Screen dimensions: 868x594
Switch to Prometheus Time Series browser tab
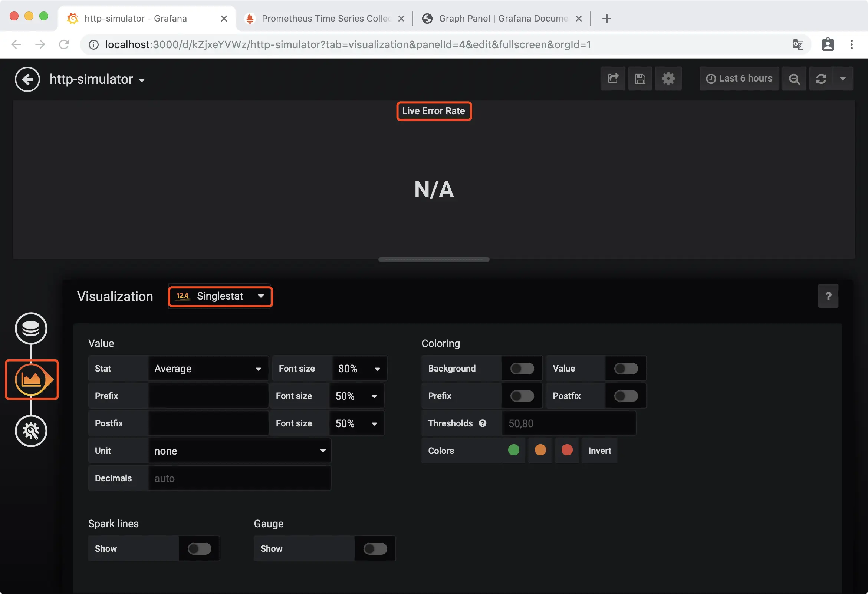point(324,18)
